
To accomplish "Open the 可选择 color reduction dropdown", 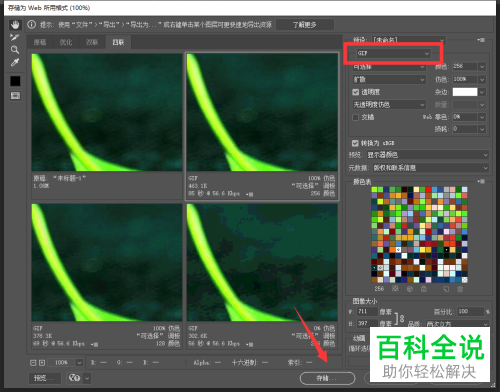I will pos(389,67).
